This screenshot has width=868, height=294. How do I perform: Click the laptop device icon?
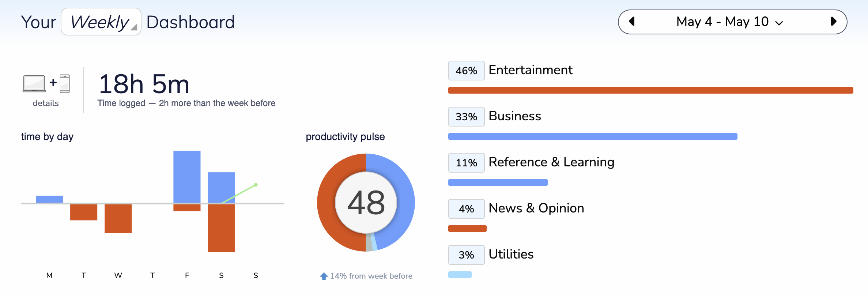(x=34, y=84)
